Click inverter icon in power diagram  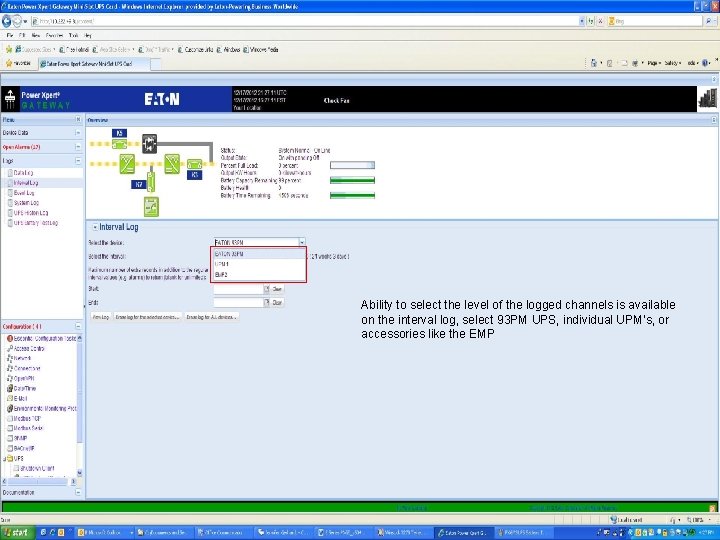pyautogui.click(x=172, y=164)
